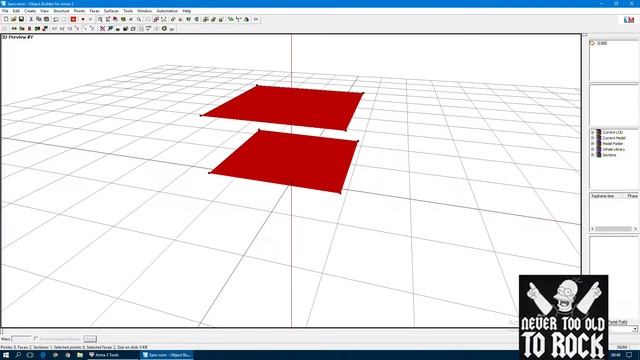
Task: Open the Windows Start menu
Action: pyautogui.click(x=6, y=355)
